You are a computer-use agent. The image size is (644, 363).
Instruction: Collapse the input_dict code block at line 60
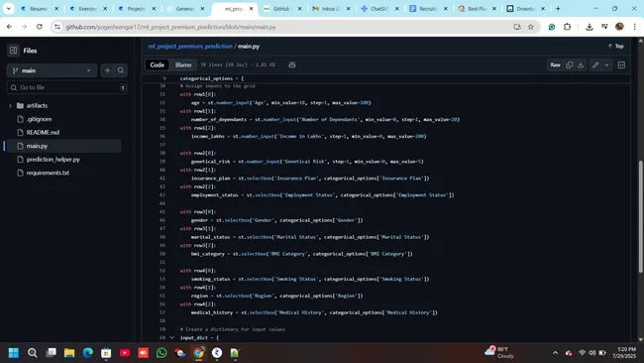point(172,338)
